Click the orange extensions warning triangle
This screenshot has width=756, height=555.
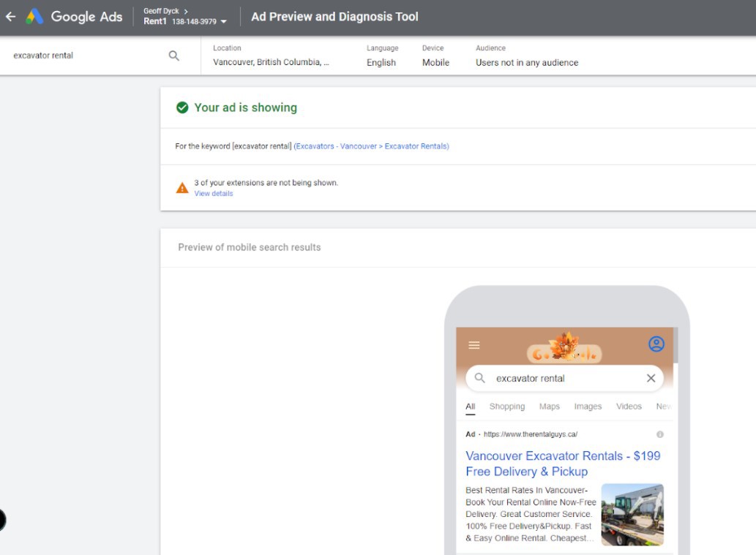pyautogui.click(x=182, y=188)
